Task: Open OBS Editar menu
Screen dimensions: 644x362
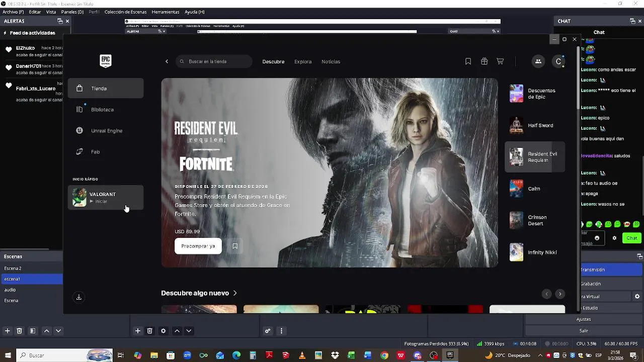Action: 35,12
